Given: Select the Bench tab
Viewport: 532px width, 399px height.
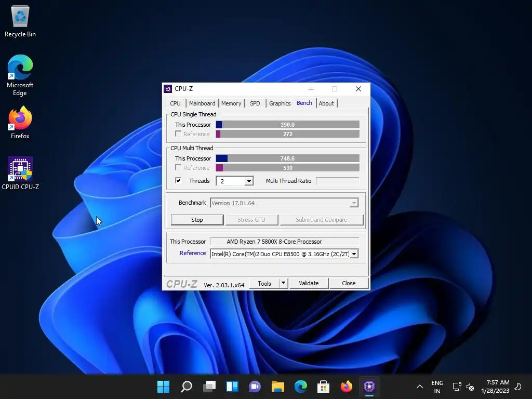Looking at the screenshot, I should coord(304,103).
